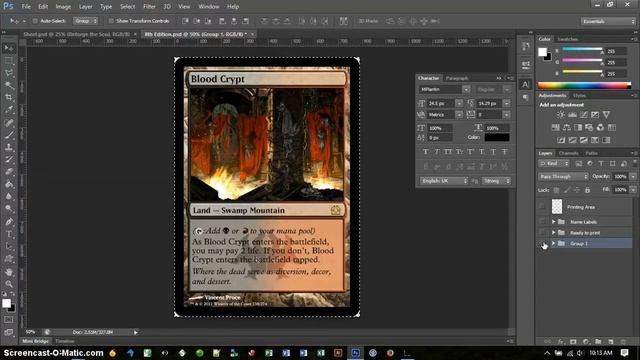Toggle the lock all layer button
The image size is (640, 360).
click(587, 190)
